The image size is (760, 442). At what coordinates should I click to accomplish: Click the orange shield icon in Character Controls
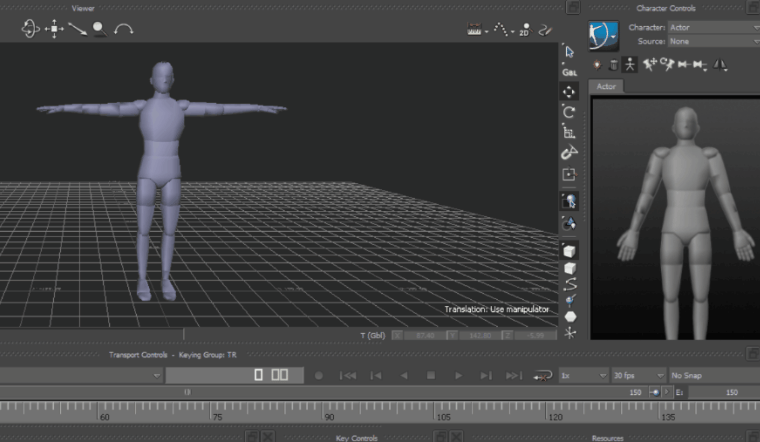[x=597, y=64]
